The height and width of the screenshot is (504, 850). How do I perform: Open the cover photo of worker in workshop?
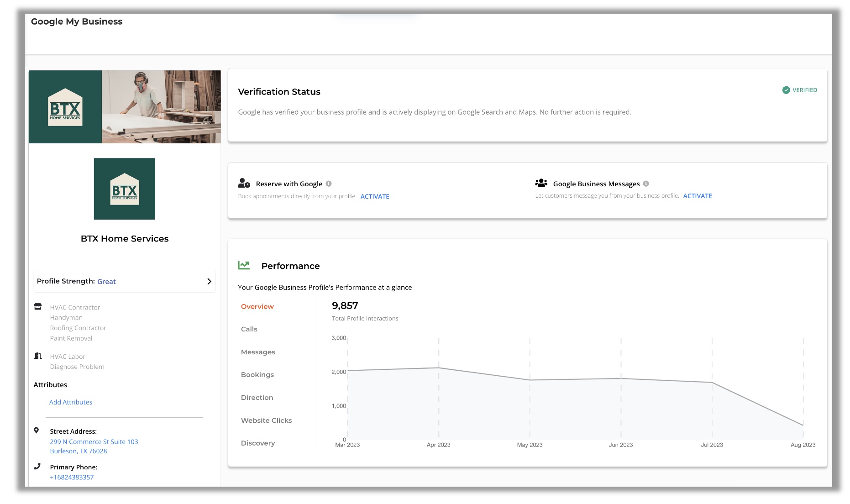[161, 107]
